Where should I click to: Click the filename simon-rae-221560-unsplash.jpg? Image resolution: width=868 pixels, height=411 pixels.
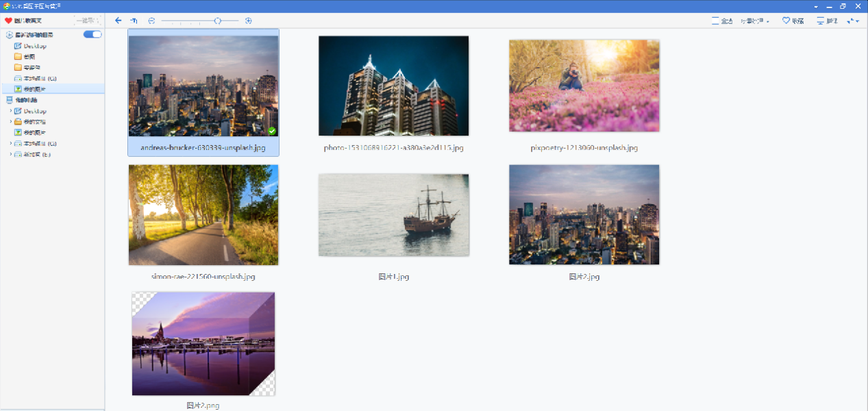(203, 276)
